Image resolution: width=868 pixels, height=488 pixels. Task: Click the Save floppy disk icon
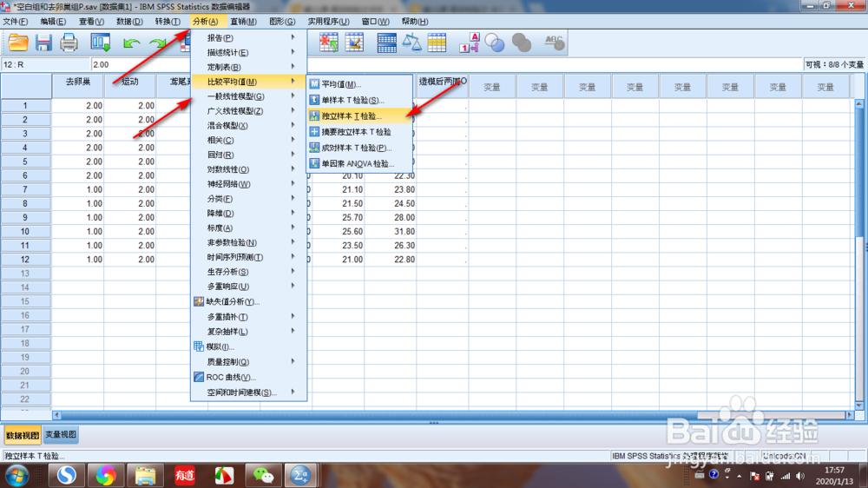pos(43,43)
